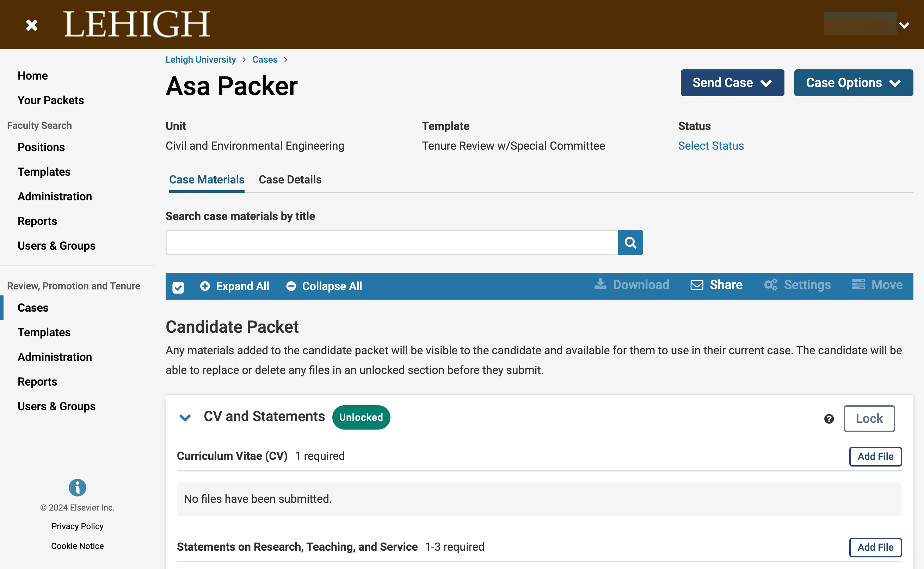Click Download in the materials toolbar
The height and width of the screenshot is (569, 924).
[632, 285]
